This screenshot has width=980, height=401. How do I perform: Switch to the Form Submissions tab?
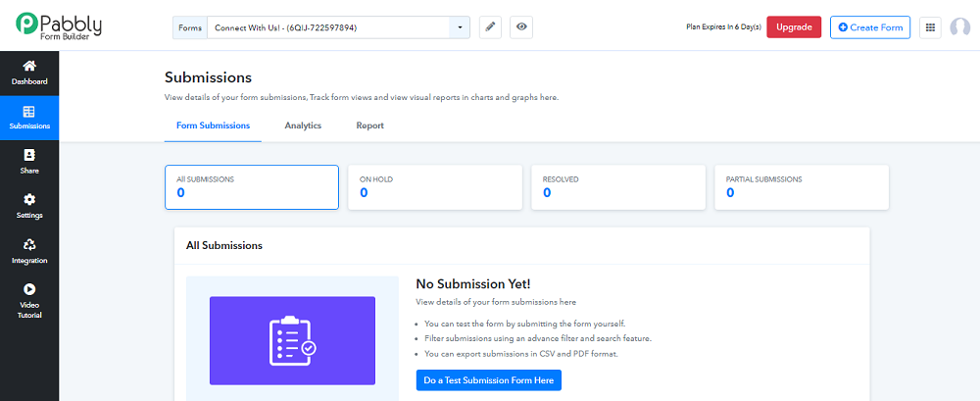[x=213, y=125]
